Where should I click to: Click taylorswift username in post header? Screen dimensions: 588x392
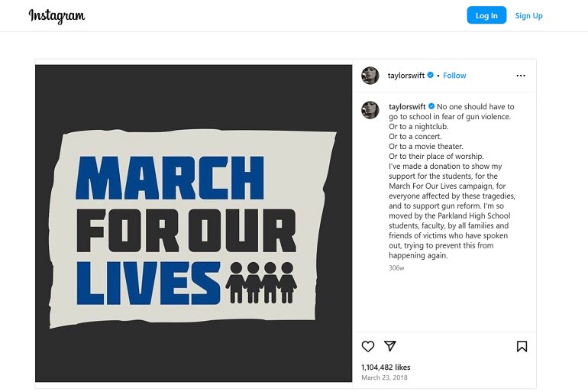[405, 76]
